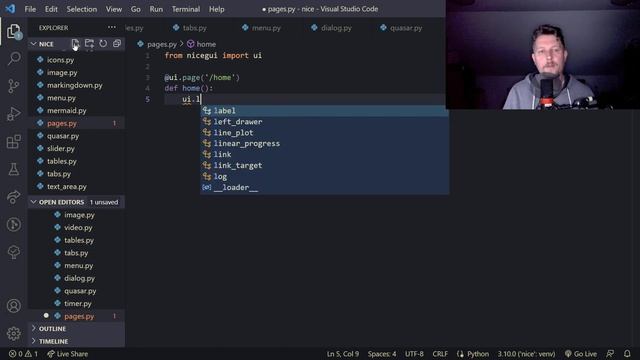Open the Extensions view icon
Image resolution: width=640 pixels, height=360 pixels.
tap(13, 142)
